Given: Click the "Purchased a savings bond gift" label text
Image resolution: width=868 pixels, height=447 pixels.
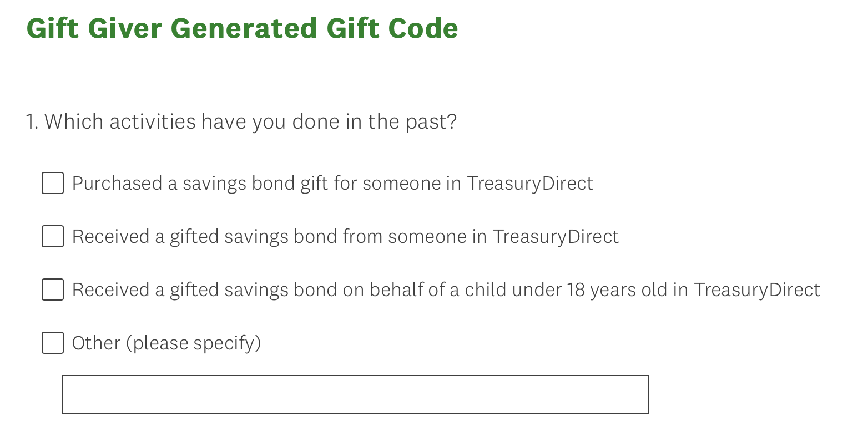Looking at the screenshot, I should click(x=332, y=184).
